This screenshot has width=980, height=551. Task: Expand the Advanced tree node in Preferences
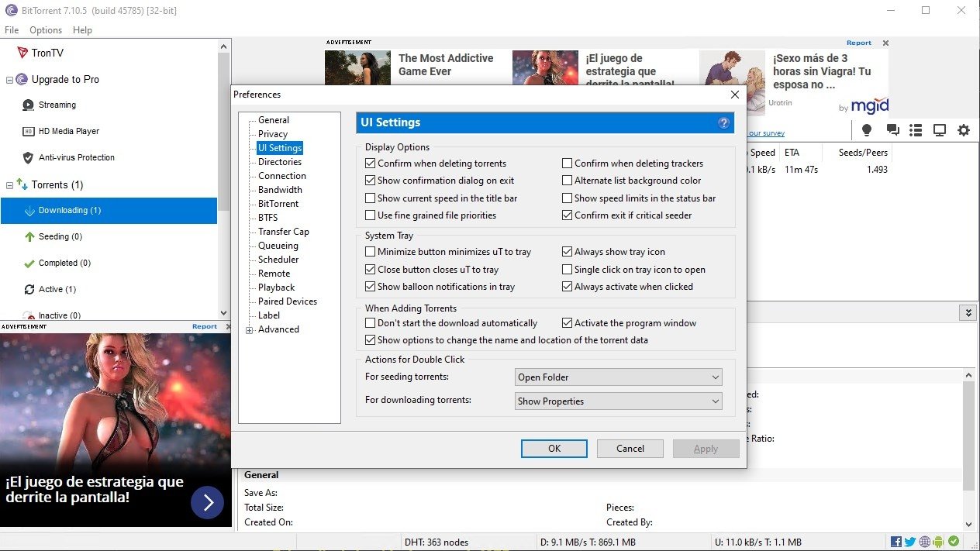coord(250,330)
